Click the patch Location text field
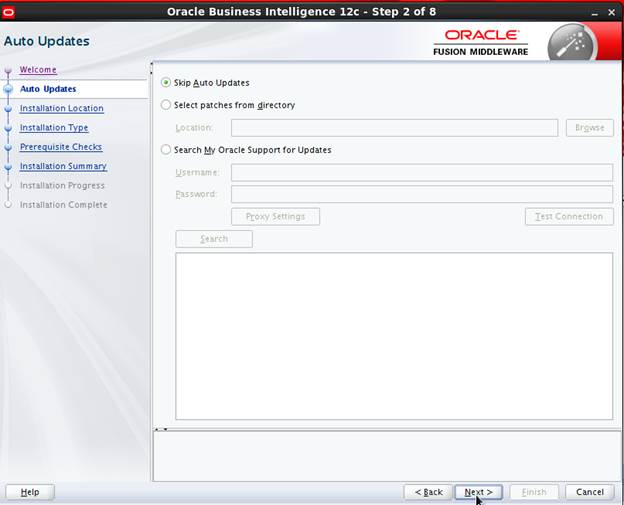 coord(394,128)
